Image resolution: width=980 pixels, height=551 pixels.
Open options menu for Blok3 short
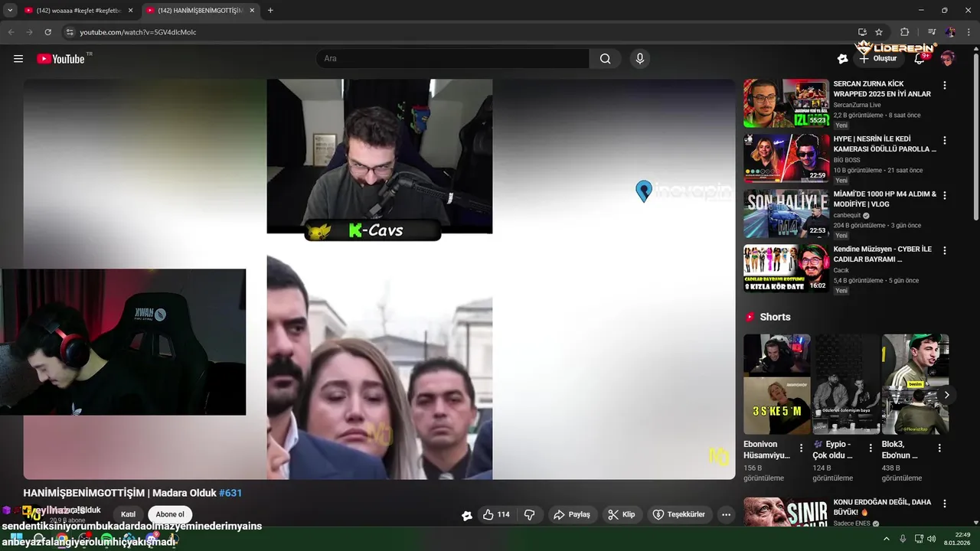(x=939, y=448)
